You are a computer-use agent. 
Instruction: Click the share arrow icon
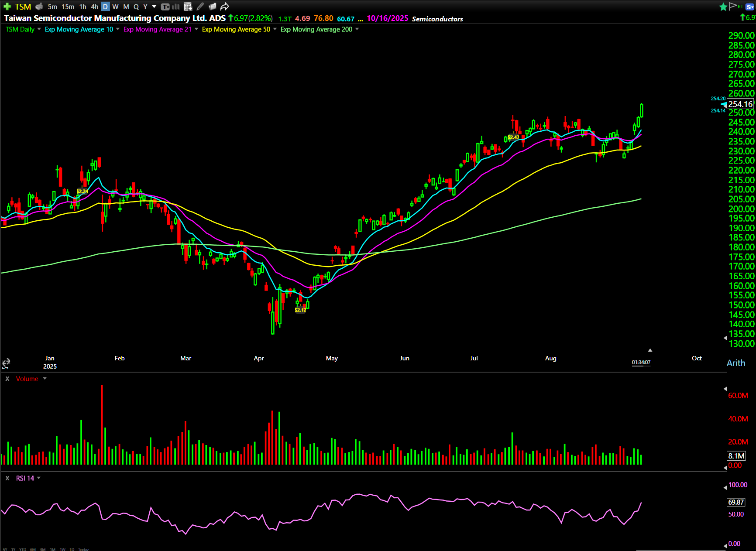click(224, 7)
